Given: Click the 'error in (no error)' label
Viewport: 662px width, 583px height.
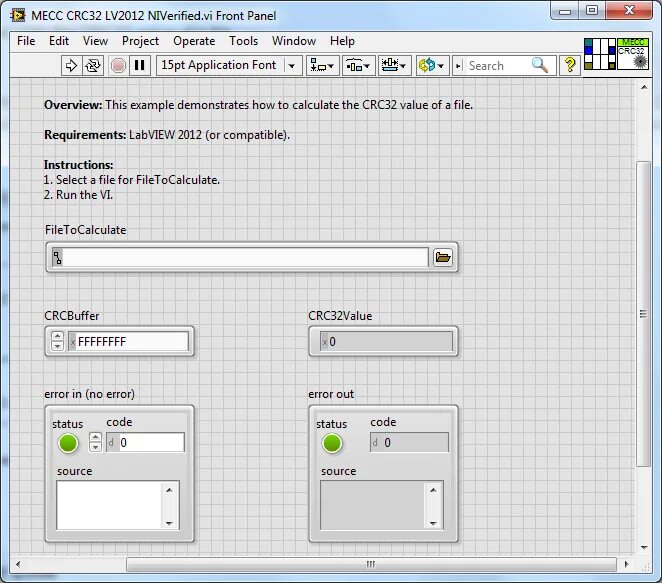Looking at the screenshot, I should 90,394.
